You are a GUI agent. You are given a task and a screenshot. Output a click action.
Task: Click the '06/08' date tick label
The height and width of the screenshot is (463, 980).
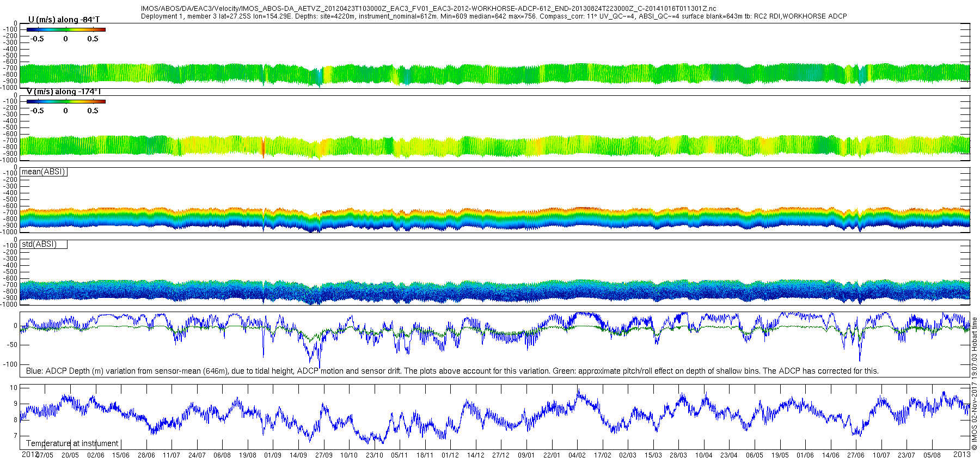pos(222,455)
